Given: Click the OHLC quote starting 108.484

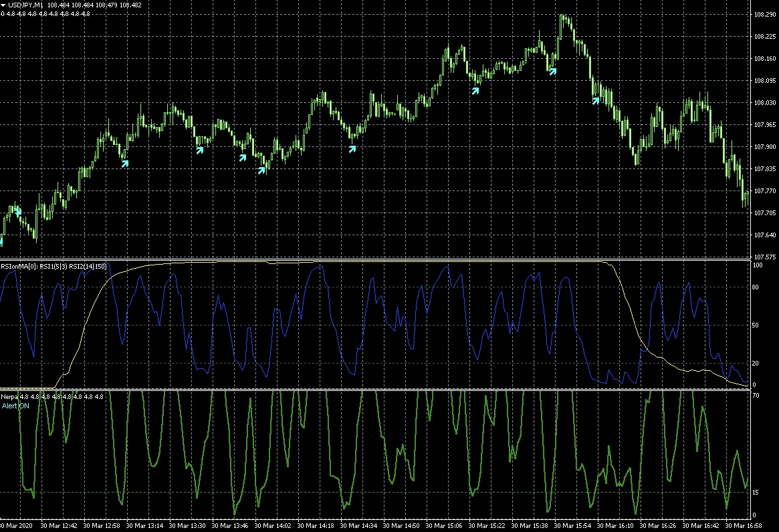Looking at the screenshot, I should (x=94, y=5).
